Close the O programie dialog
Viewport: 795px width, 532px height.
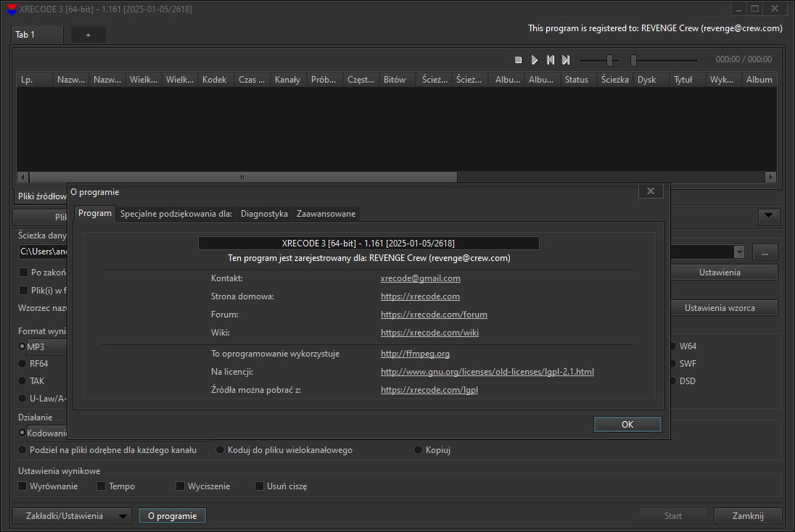click(651, 191)
